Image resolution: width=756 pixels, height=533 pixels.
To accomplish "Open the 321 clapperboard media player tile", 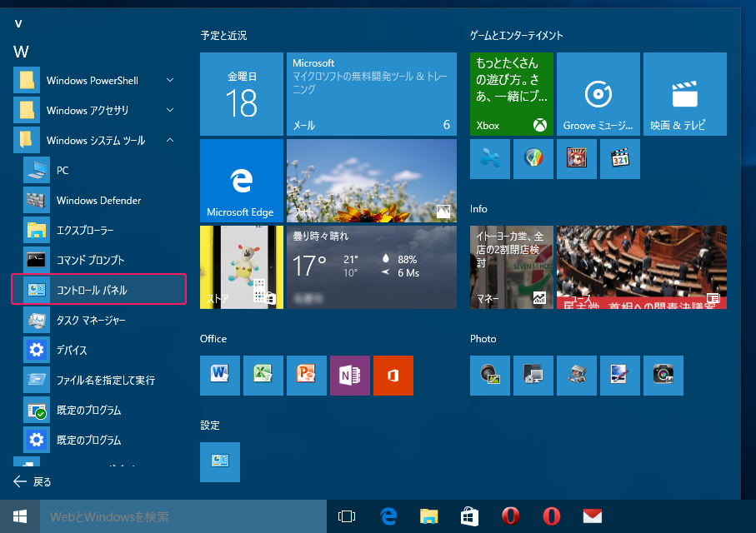I will click(x=620, y=159).
